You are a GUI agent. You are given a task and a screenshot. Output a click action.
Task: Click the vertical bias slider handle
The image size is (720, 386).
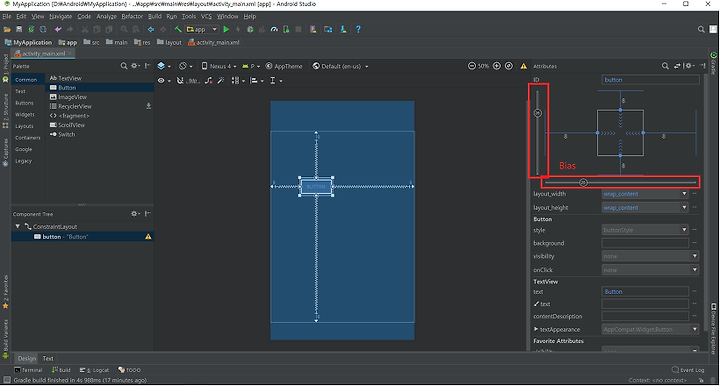tap(538, 113)
